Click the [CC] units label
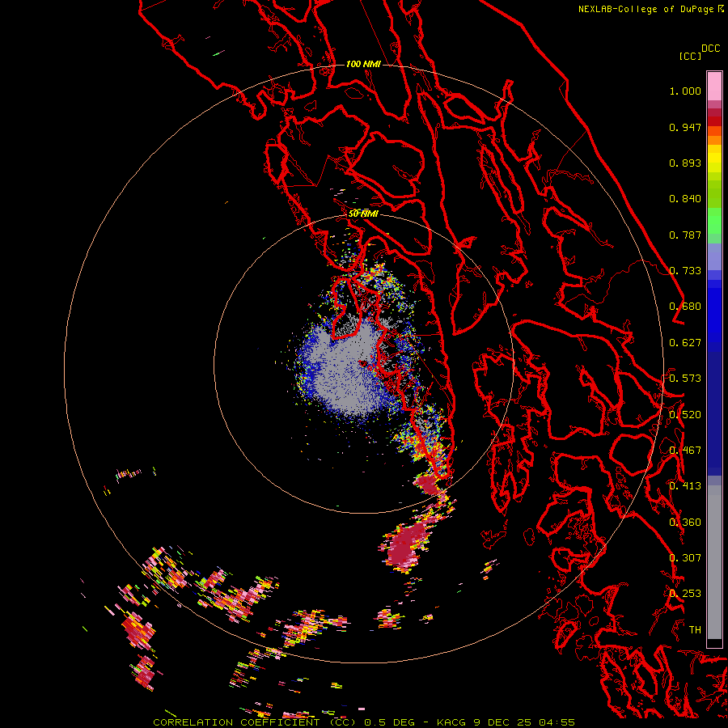Image resolution: width=728 pixels, height=728 pixels. tap(690, 56)
